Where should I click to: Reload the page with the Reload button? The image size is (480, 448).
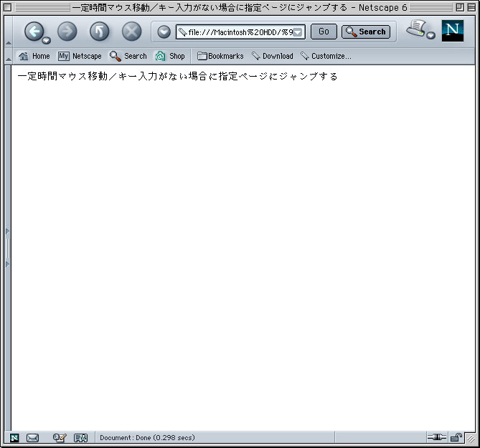(x=99, y=32)
